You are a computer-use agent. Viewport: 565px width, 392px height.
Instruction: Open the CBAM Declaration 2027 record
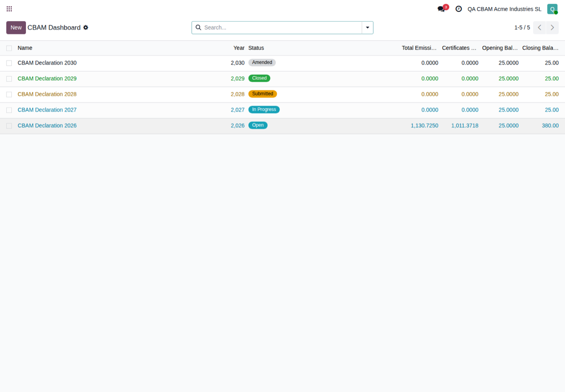pyautogui.click(x=47, y=110)
